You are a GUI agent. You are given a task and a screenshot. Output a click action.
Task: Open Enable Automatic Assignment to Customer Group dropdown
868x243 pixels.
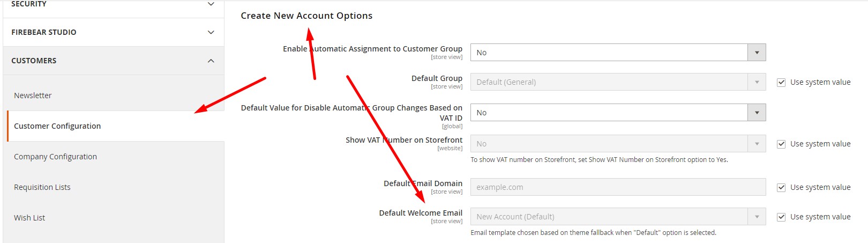609,53
